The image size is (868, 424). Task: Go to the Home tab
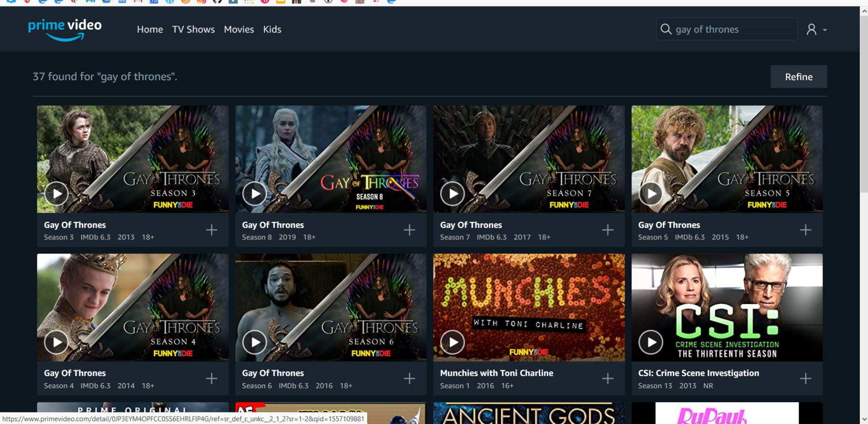[150, 29]
